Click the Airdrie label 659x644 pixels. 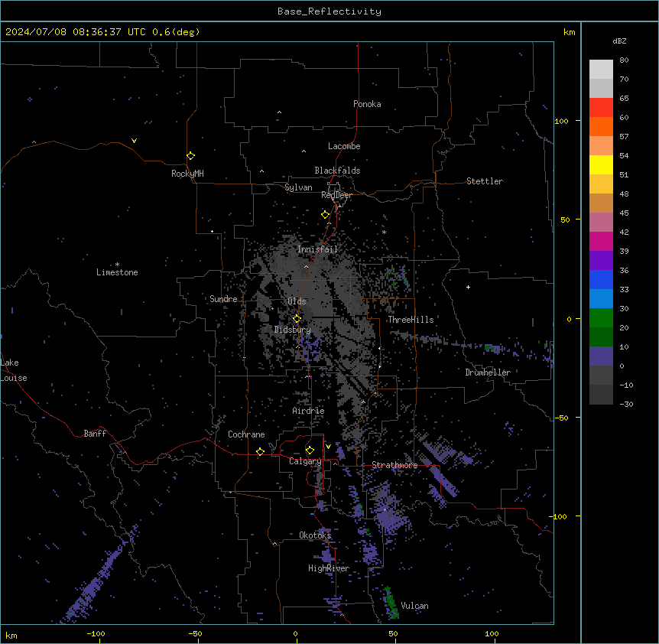point(309,411)
